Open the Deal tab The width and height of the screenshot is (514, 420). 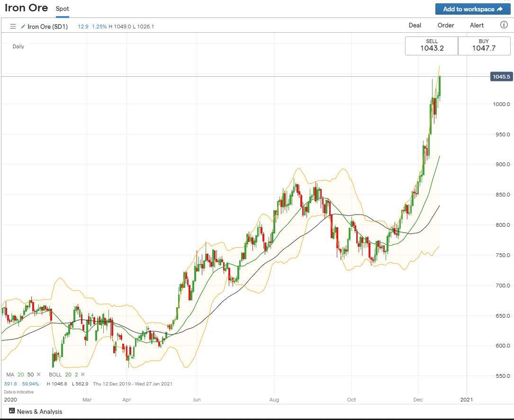[415, 25]
